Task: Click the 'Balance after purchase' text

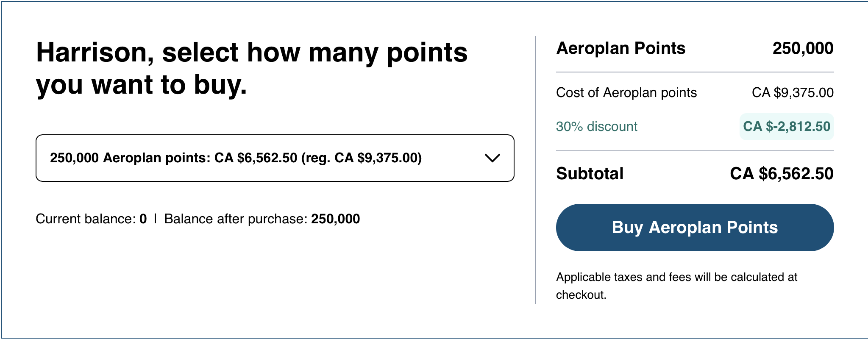Action: (x=235, y=219)
